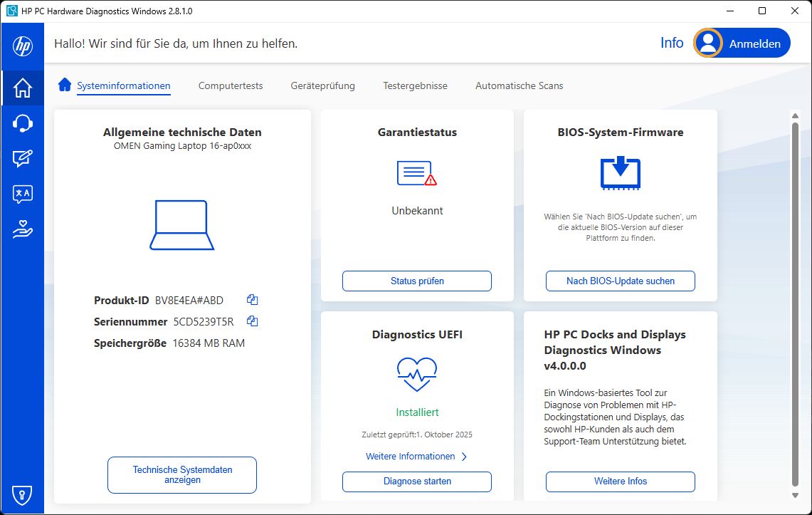Click the vertical scrollbar on the right
The width and height of the screenshot is (812, 515).
pos(795,299)
